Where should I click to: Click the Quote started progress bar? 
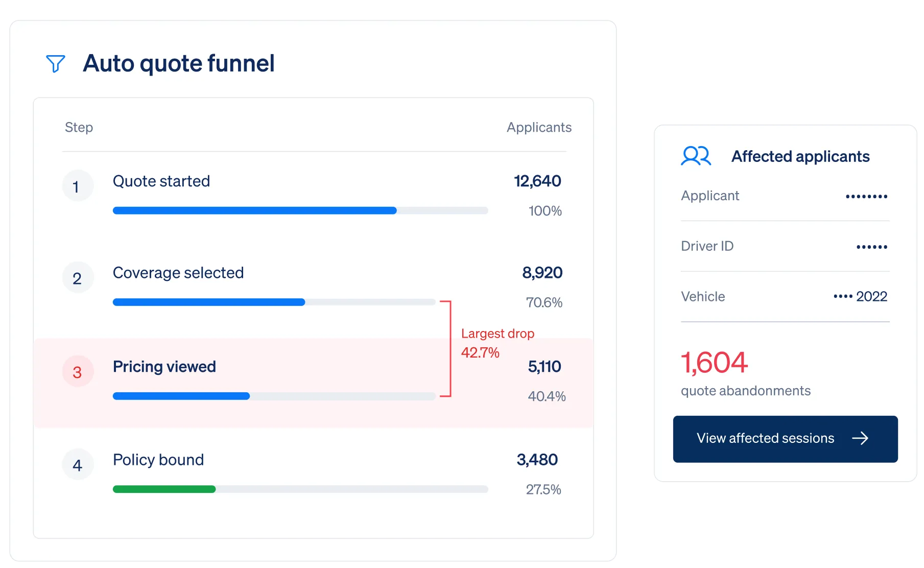[x=300, y=210]
